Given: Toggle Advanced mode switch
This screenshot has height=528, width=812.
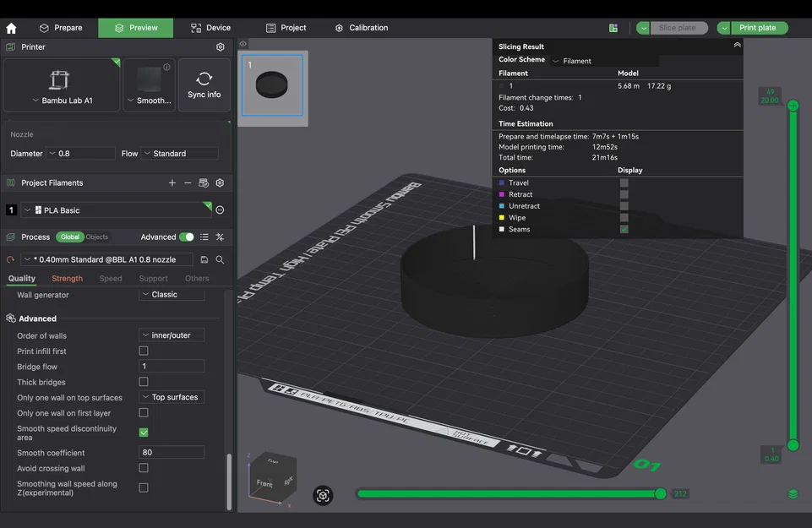Looking at the screenshot, I should 187,237.
